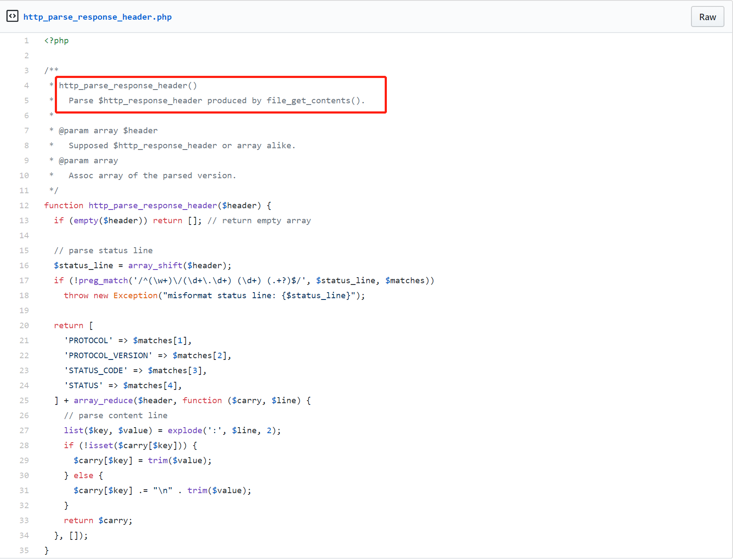Select line number 20 starting the return array
This screenshot has height=560, width=733.
[x=24, y=325]
